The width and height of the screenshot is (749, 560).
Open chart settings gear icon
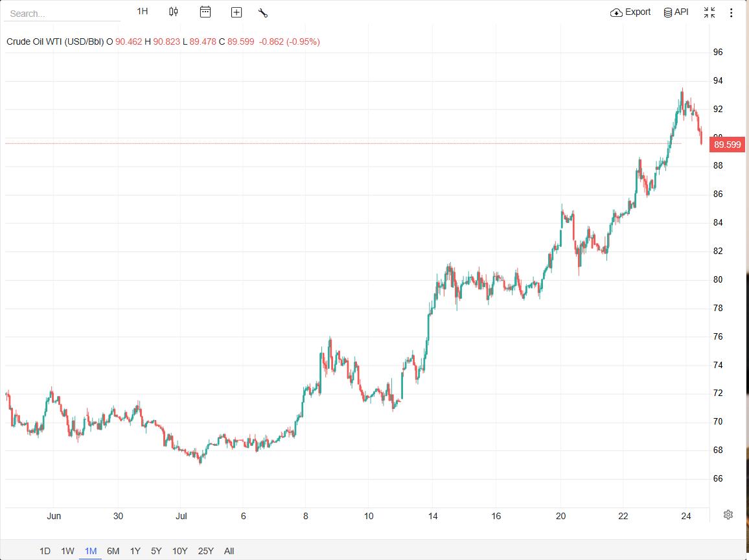tap(728, 515)
